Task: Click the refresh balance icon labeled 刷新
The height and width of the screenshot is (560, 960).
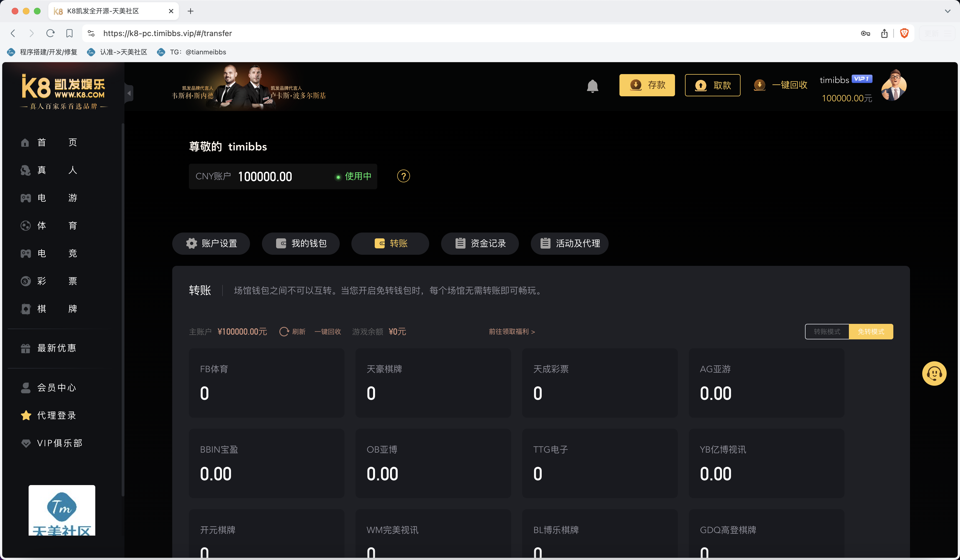Action: coord(292,332)
